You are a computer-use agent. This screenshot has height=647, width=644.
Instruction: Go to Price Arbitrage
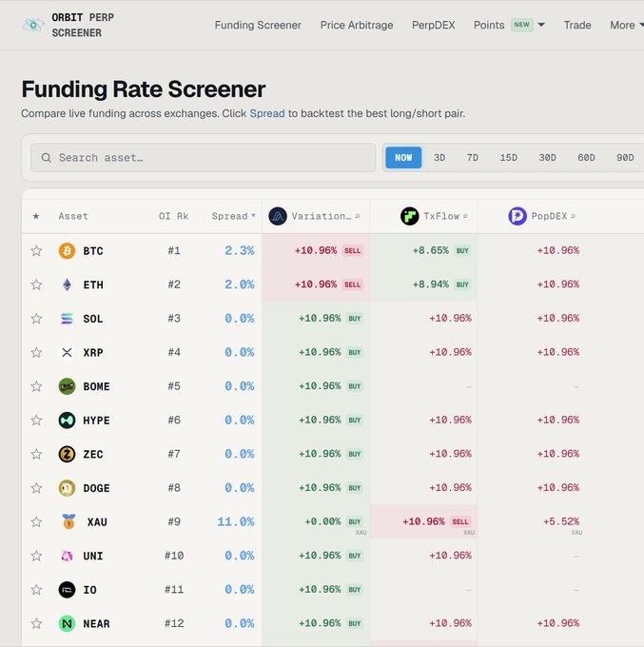(357, 25)
